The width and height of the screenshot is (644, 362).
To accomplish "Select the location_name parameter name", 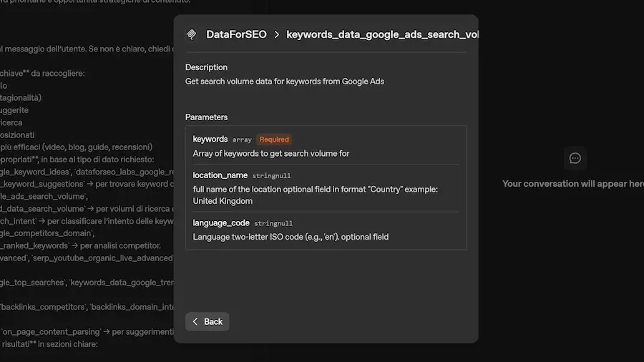I will click(220, 175).
